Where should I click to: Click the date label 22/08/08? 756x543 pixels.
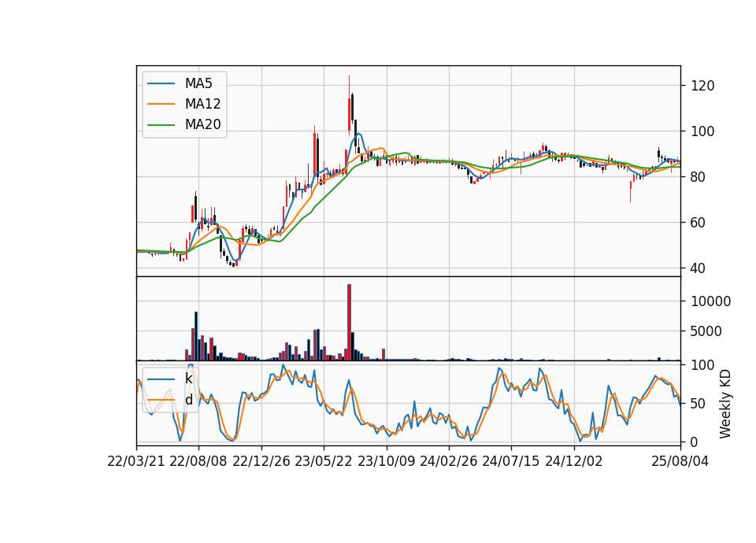[198, 462]
